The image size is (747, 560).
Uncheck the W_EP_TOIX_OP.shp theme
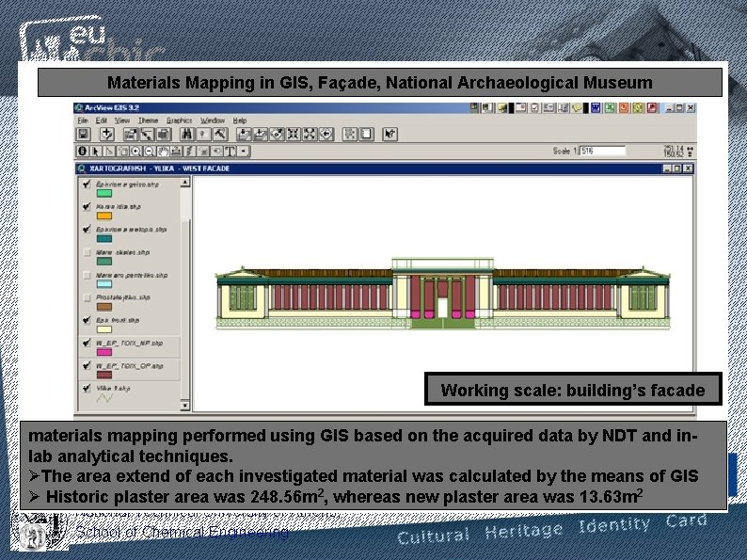(87, 365)
